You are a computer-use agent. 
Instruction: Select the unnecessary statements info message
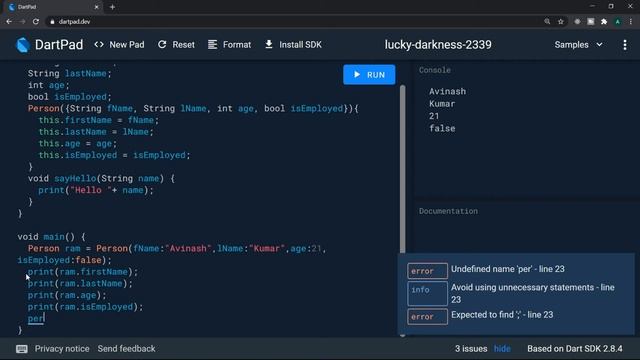coord(533,293)
